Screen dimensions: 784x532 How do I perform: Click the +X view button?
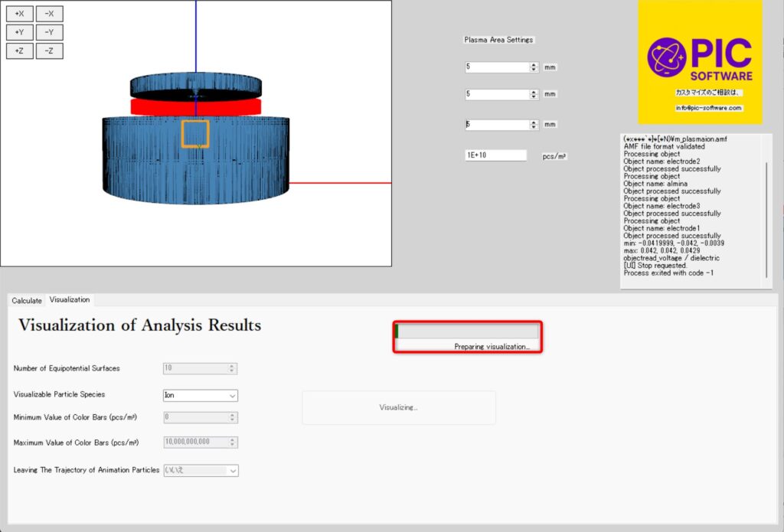20,14
